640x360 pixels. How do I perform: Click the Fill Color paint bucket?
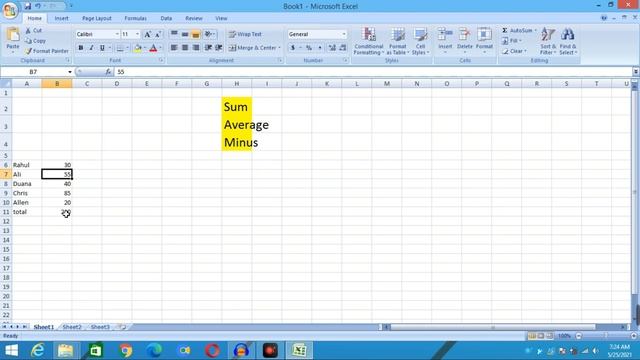[138, 48]
